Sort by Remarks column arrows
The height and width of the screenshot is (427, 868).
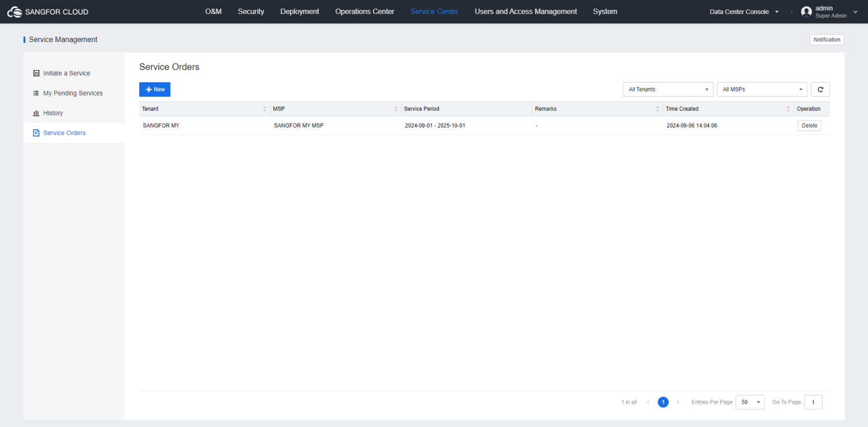(658, 109)
